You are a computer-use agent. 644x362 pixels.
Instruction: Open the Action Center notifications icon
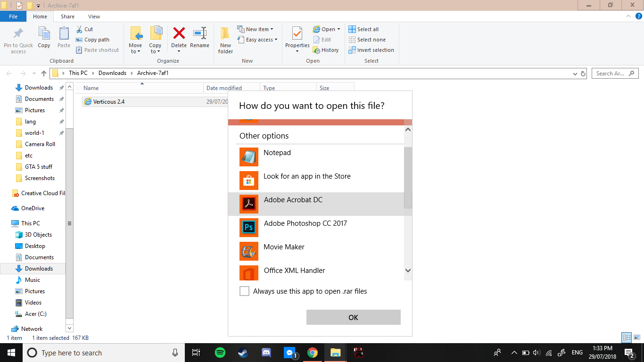pos(629,353)
